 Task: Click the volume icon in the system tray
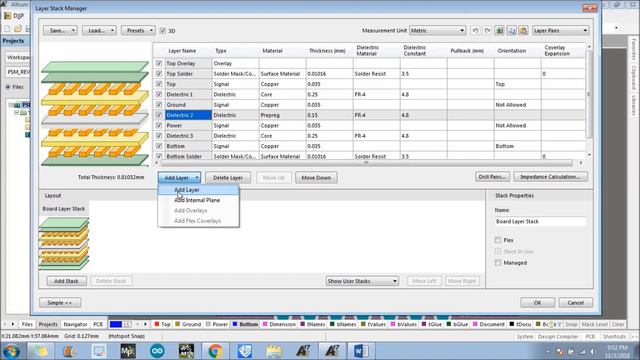(x=592, y=352)
